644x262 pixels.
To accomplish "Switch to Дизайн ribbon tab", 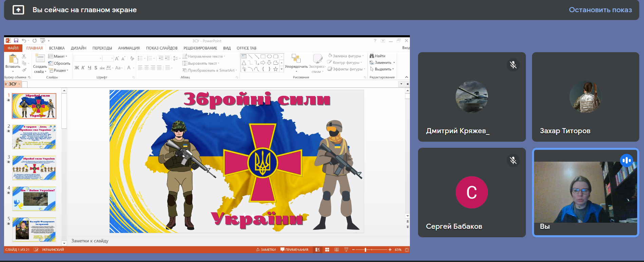I will [78, 48].
